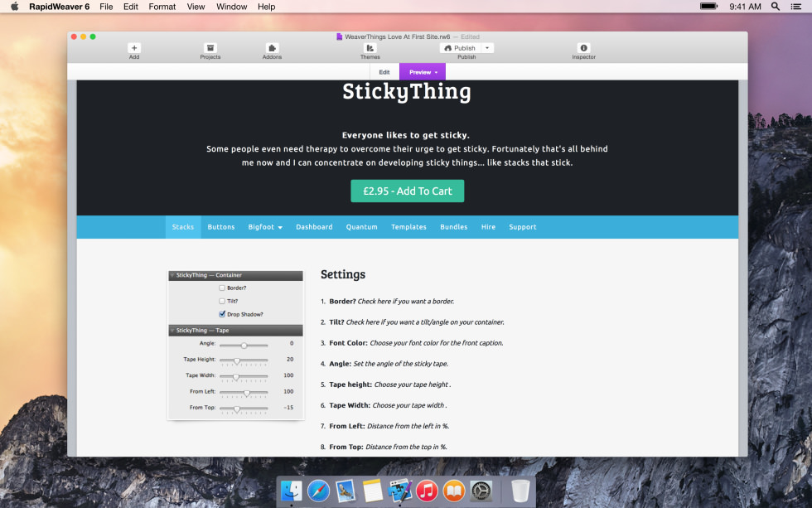Open Finder from the dock
Image resolution: width=812 pixels, height=508 pixels.
click(x=291, y=491)
